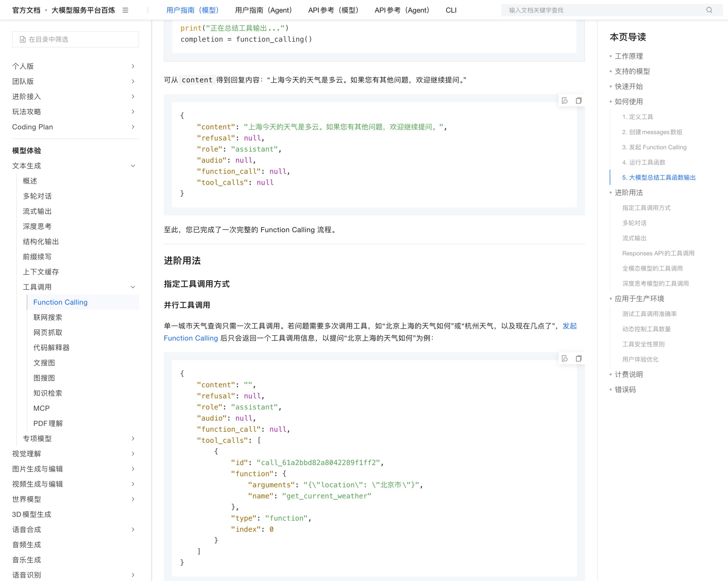Expand the 视觉理解 section
Image resolution: width=728 pixels, height=581 pixels.
[x=133, y=454]
